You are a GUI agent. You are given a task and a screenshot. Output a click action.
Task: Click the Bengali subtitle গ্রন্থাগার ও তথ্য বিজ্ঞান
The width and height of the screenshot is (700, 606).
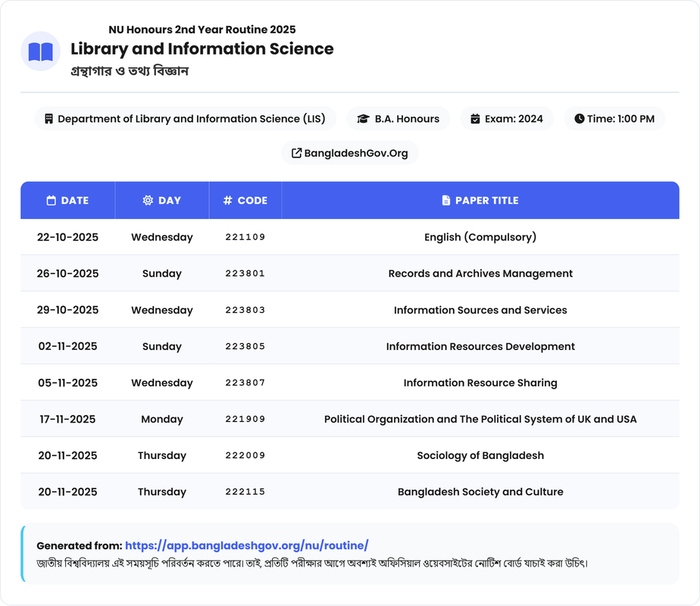click(130, 71)
